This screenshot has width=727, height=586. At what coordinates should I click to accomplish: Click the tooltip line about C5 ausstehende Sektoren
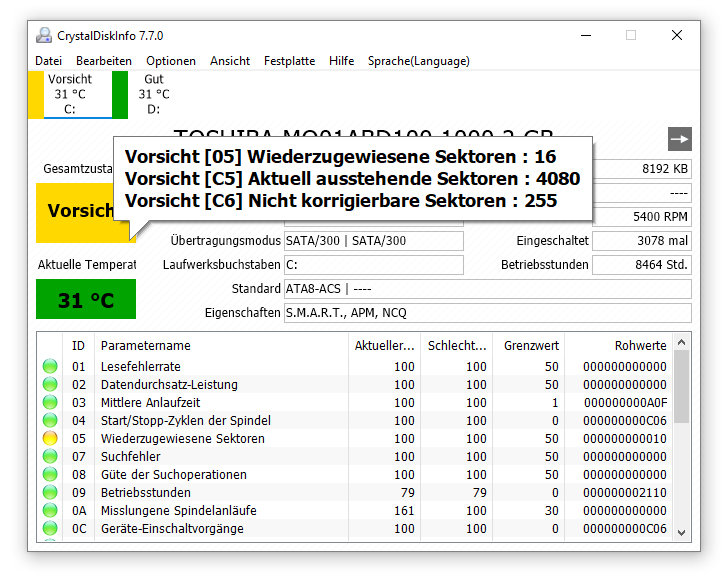(352, 178)
